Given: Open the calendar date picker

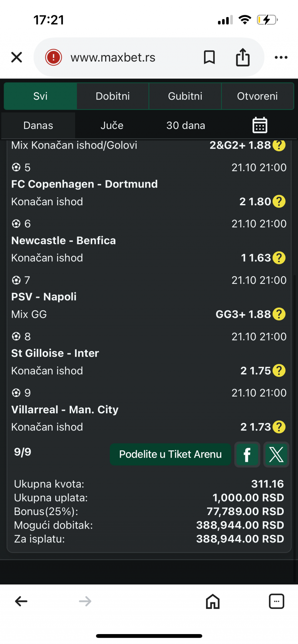Looking at the screenshot, I should [260, 125].
